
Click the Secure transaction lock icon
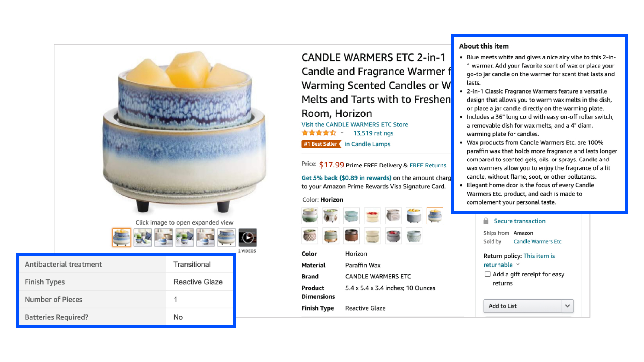click(x=486, y=221)
